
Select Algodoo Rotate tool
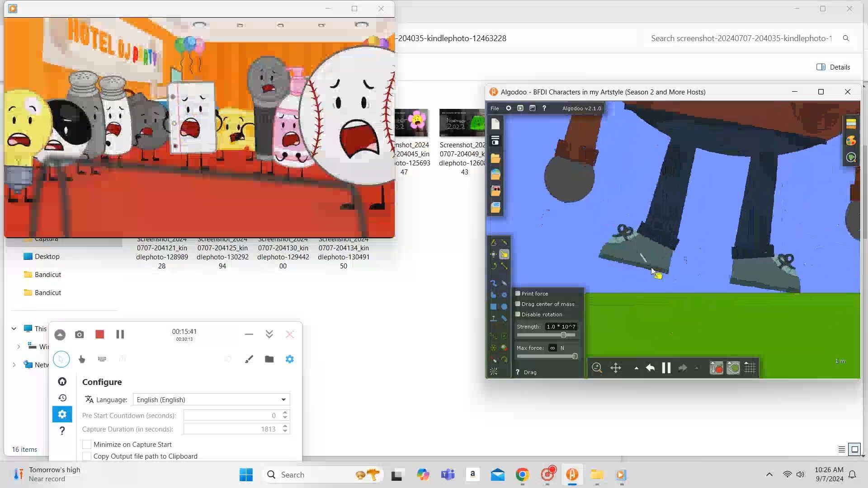coord(494,266)
